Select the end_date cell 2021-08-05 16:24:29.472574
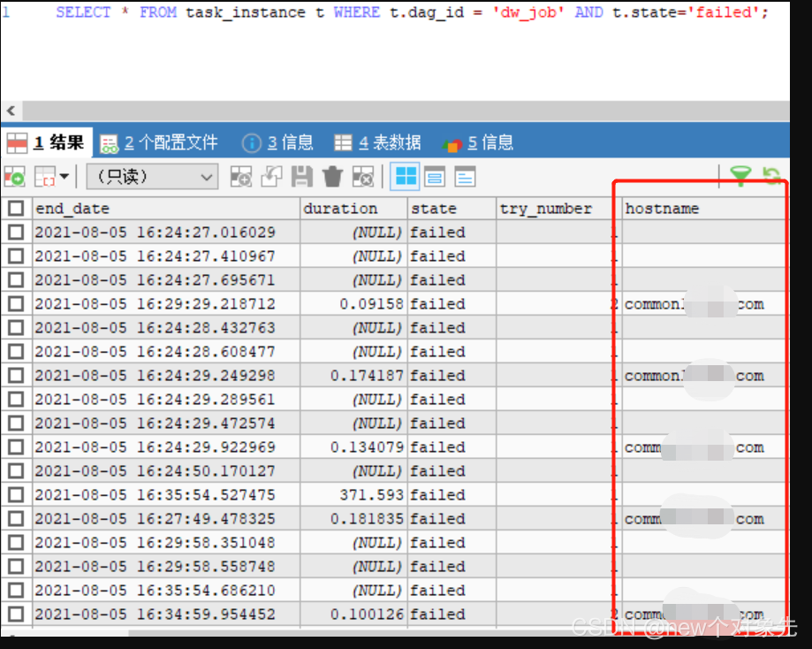 coord(166,423)
